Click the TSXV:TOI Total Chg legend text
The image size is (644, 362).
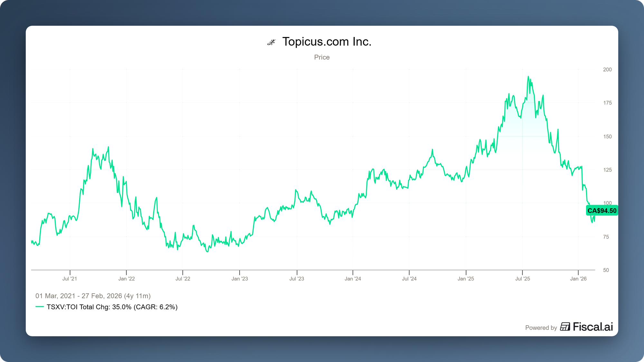click(x=112, y=307)
